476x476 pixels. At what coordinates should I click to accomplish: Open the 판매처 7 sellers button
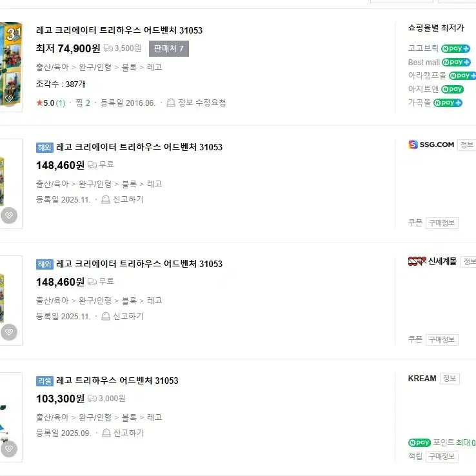[x=169, y=48]
